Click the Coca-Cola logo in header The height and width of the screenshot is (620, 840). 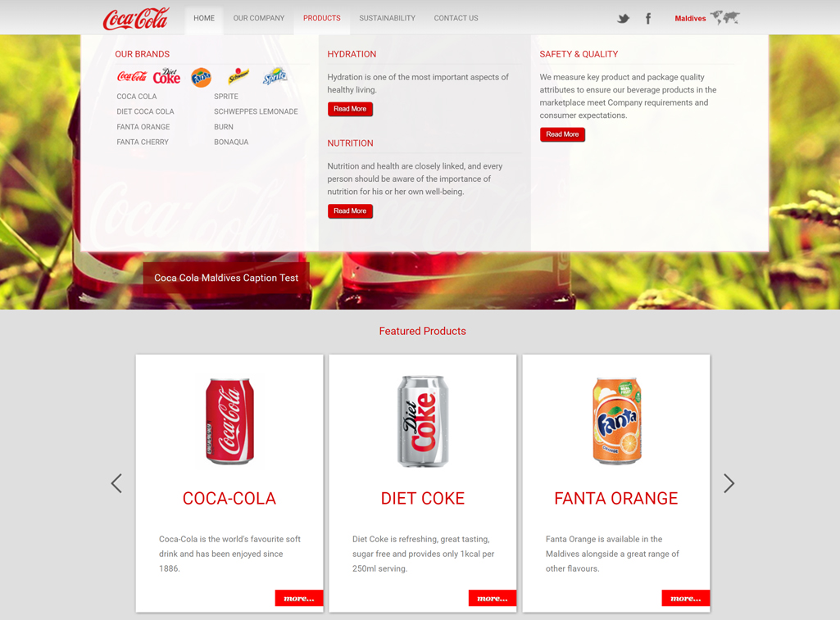[136, 18]
